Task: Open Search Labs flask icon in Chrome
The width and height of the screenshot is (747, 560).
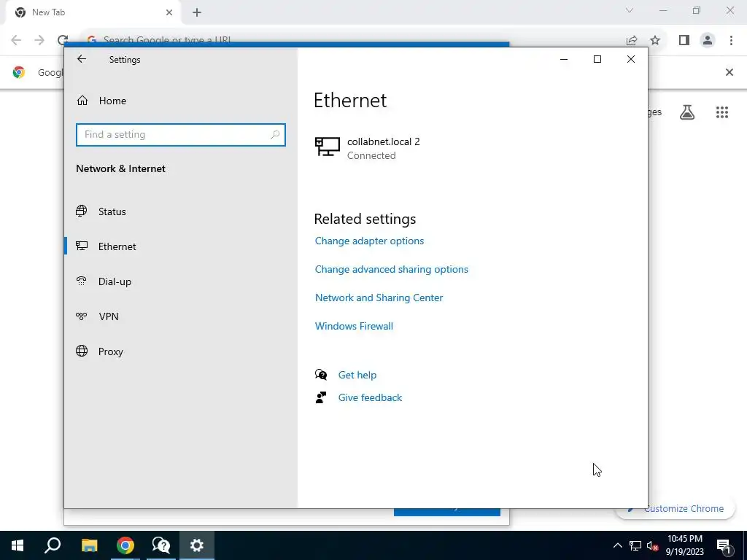Action: pyautogui.click(x=687, y=112)
